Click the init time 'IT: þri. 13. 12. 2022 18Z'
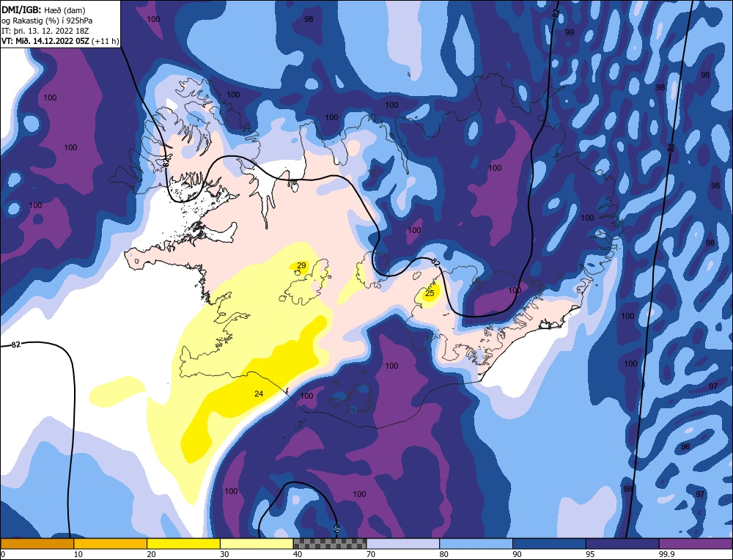 click(45, 31)
